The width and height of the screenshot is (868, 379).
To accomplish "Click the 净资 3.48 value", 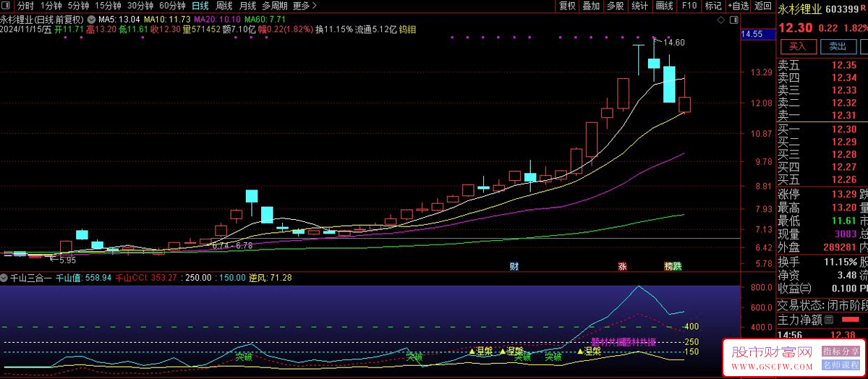I will [x=846, y=275].
